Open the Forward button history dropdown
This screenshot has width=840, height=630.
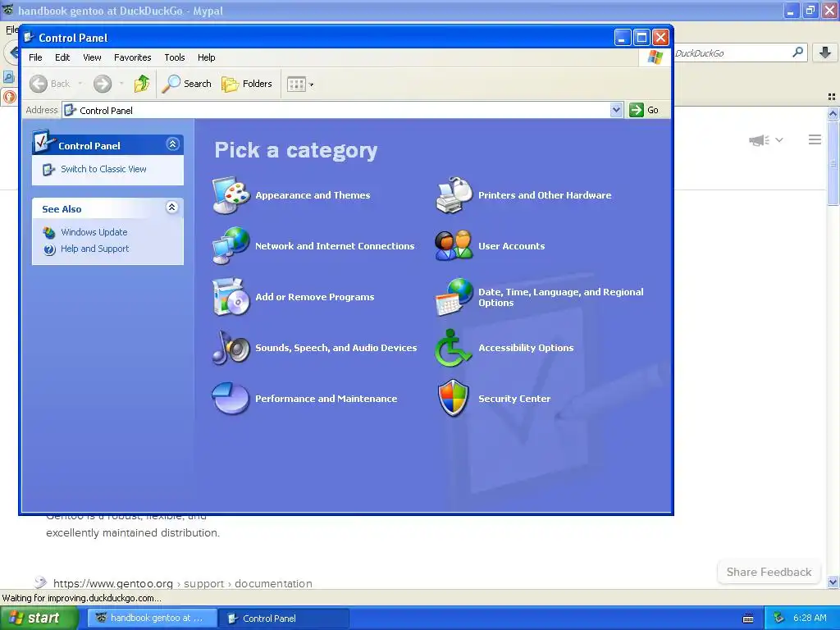coord(121,84)
